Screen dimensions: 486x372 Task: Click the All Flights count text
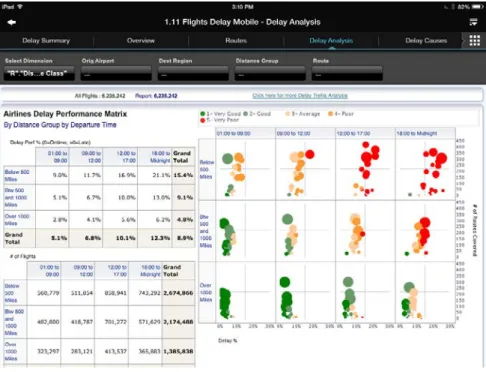pyautogui.click(x=100, y=96)
